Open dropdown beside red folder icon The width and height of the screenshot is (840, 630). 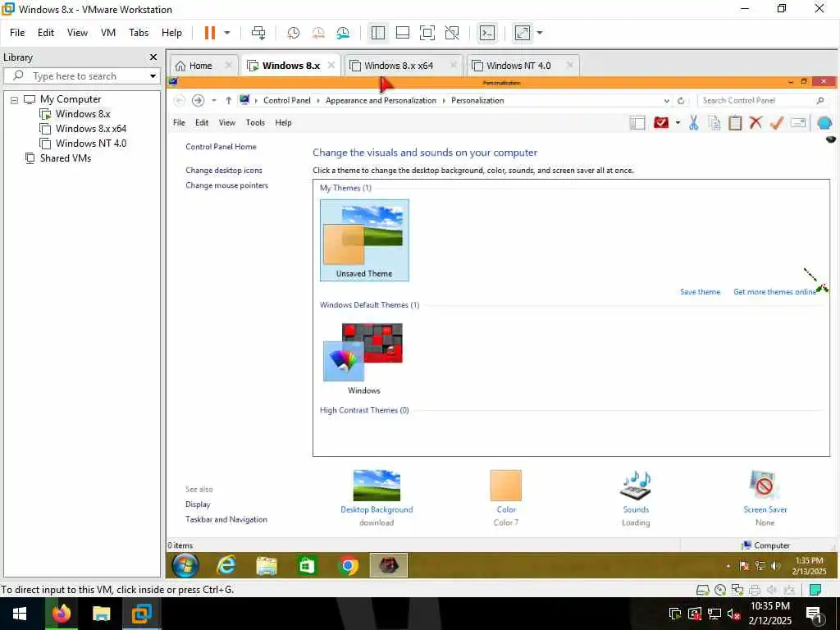(x=678, y=123)
